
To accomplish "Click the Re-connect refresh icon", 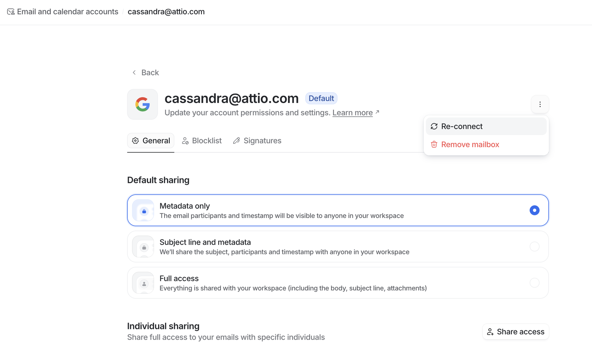I will pos(434,126).
